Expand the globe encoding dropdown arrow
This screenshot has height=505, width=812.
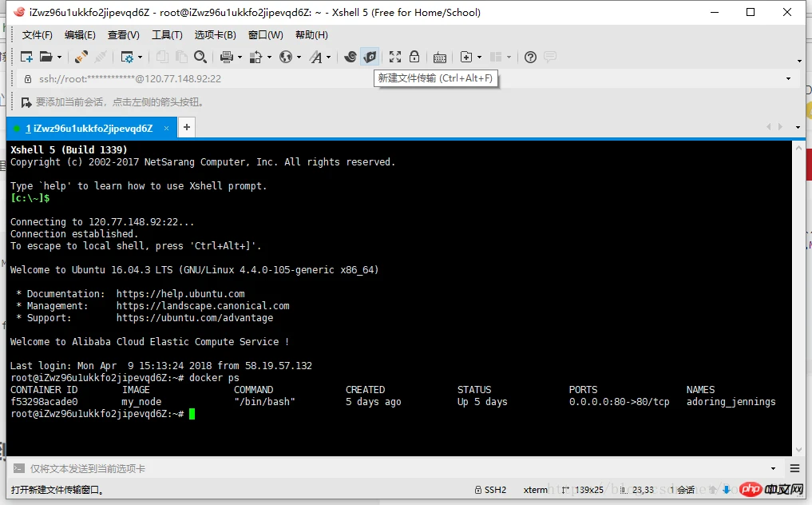pos(299,57)
